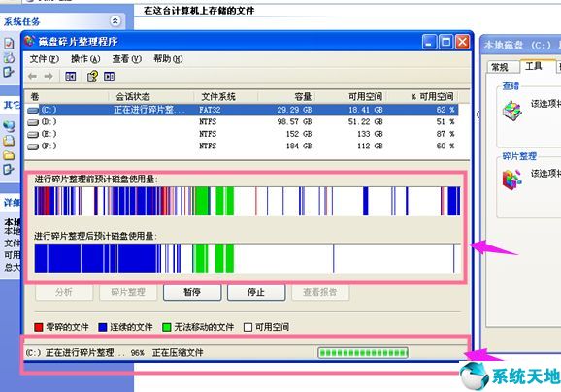Open the 操作(A) menu

pyautogui.click(x=85, y=59)
